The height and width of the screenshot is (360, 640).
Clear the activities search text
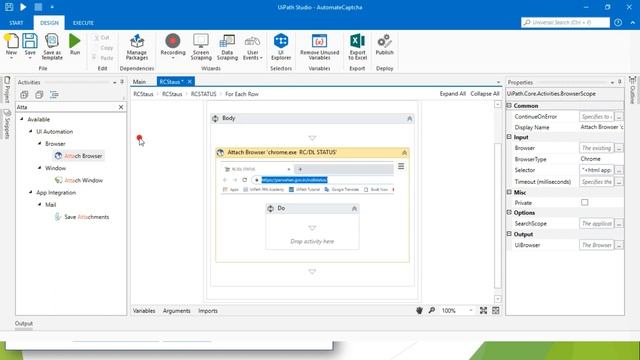click(x=121, y=107)
